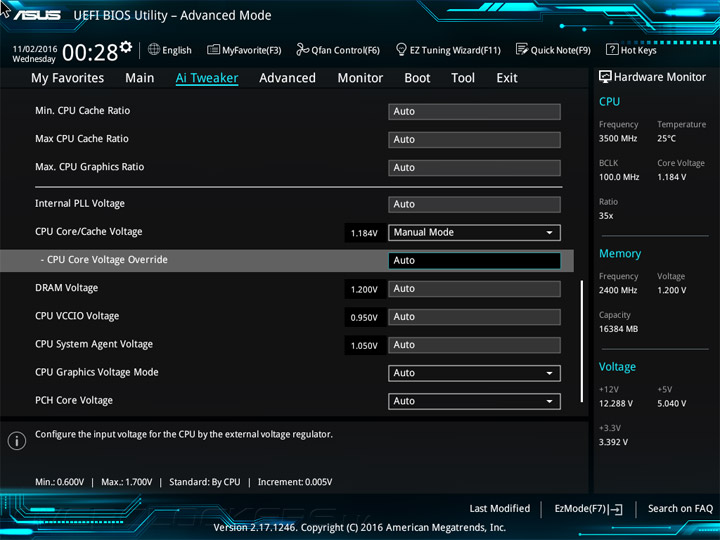This screenshot has width=720, height=540.
Task: Go to the Monitor tab
Action: 360,78
